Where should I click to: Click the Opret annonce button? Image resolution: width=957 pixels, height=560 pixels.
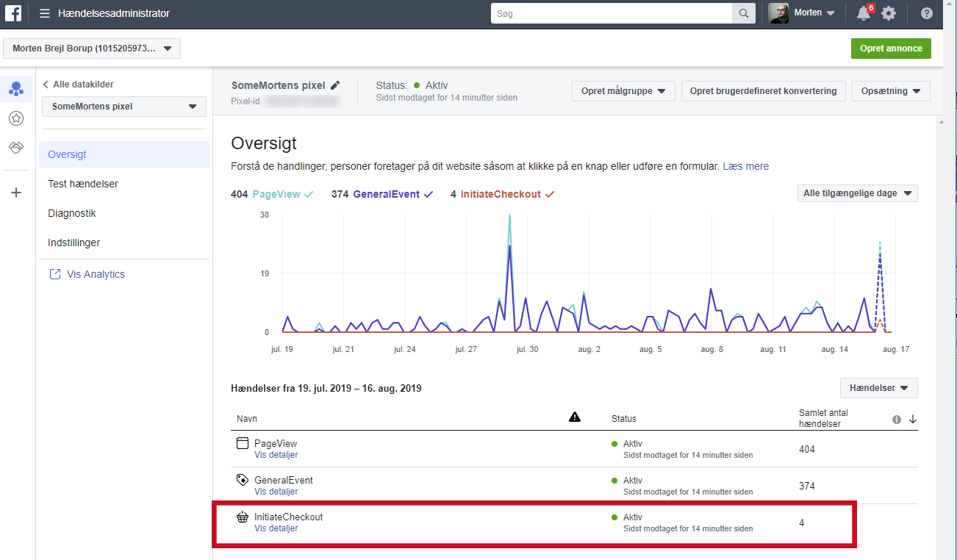(x=890, y=49)
